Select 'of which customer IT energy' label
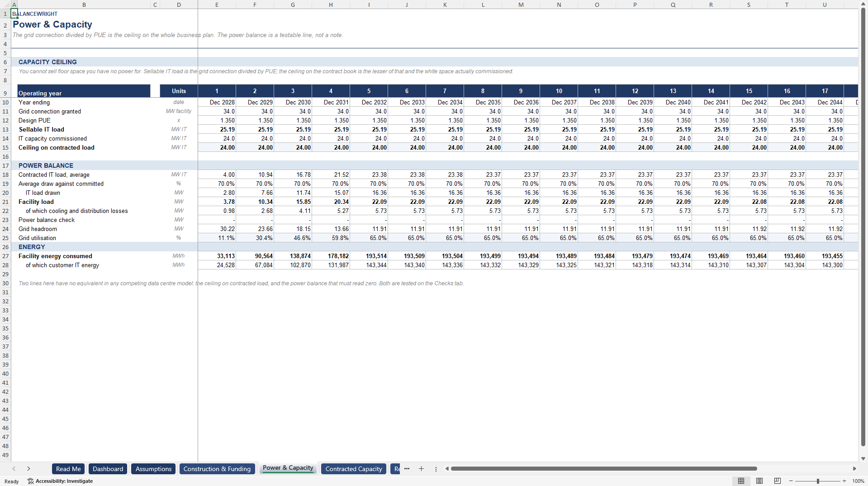 coord(62,265)
